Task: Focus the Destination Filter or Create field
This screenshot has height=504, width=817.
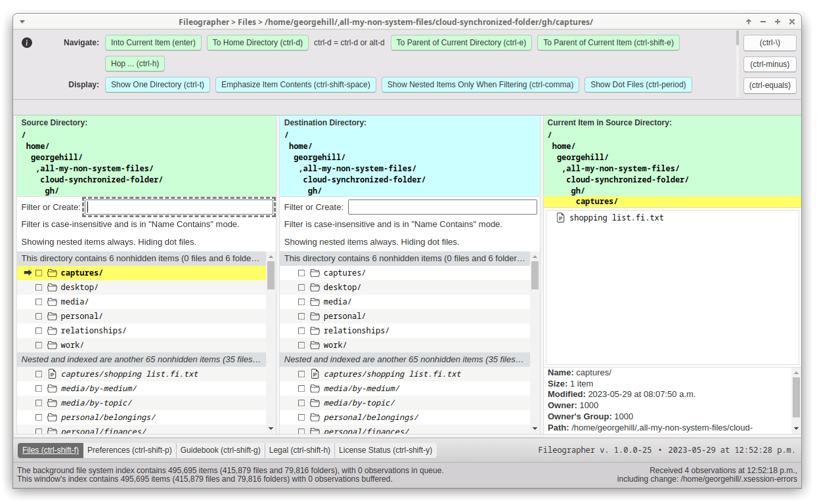Action: coord(443,207)
